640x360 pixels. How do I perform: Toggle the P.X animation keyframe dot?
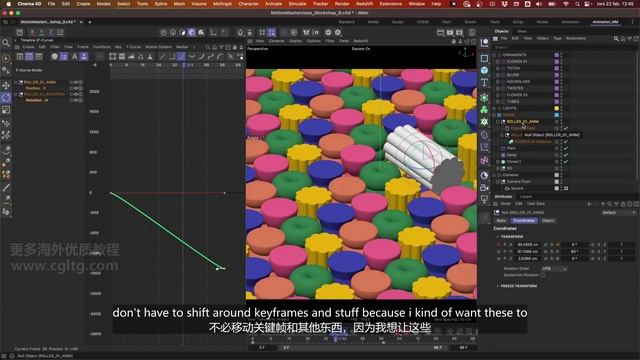[x=499, y=244]
